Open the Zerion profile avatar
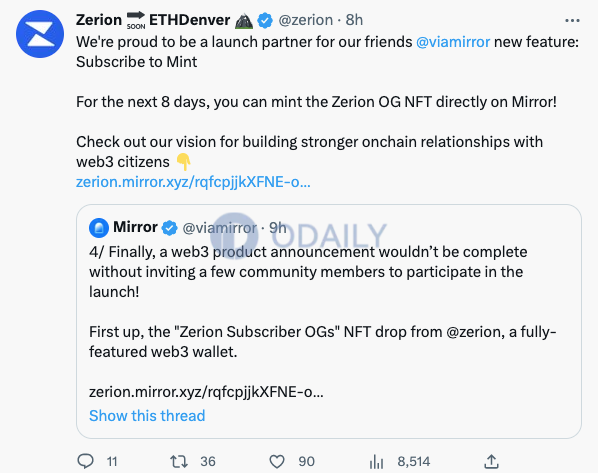The image size is (598, 473). coord(40,34)
